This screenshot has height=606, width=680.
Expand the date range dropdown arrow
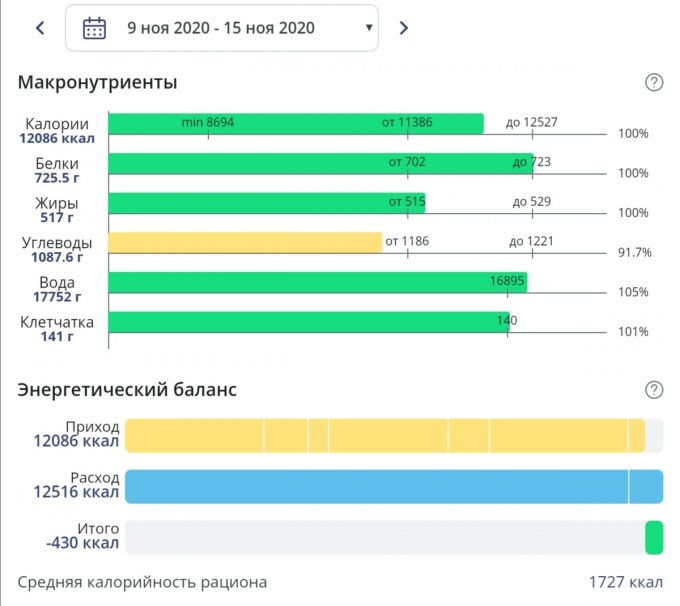pyautogui.click(x=369, y=28)
